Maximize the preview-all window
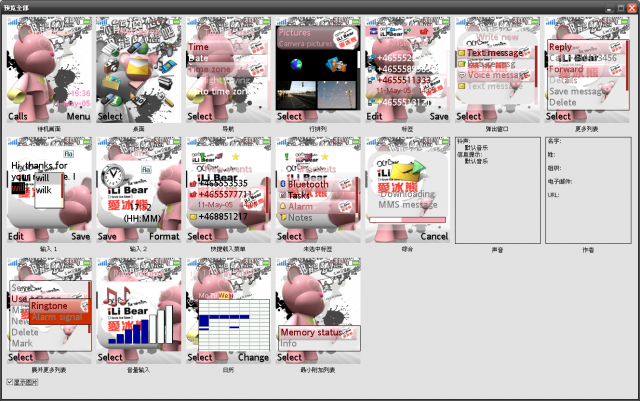Image resolution: width=640 pixels, height=401 pixels. click(621, 8)
